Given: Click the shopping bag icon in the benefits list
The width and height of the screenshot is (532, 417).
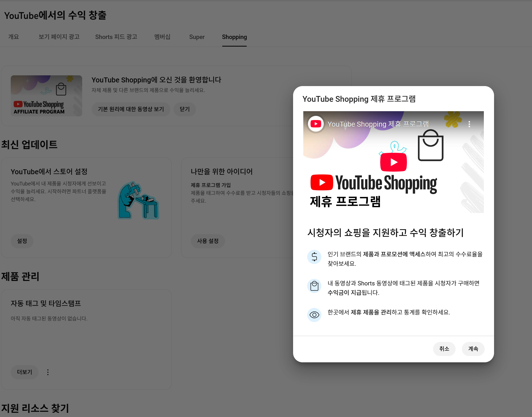Looking at the screenshot, I should (x=314, y=286).
